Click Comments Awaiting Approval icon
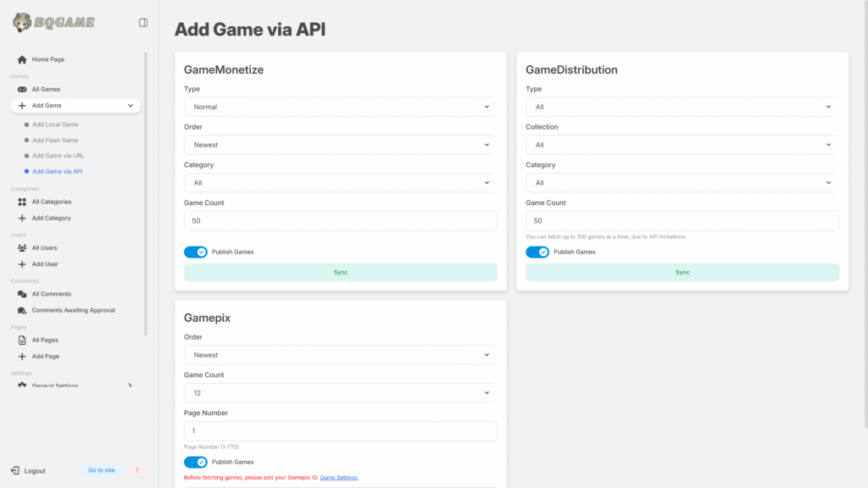 click(22, 310)
